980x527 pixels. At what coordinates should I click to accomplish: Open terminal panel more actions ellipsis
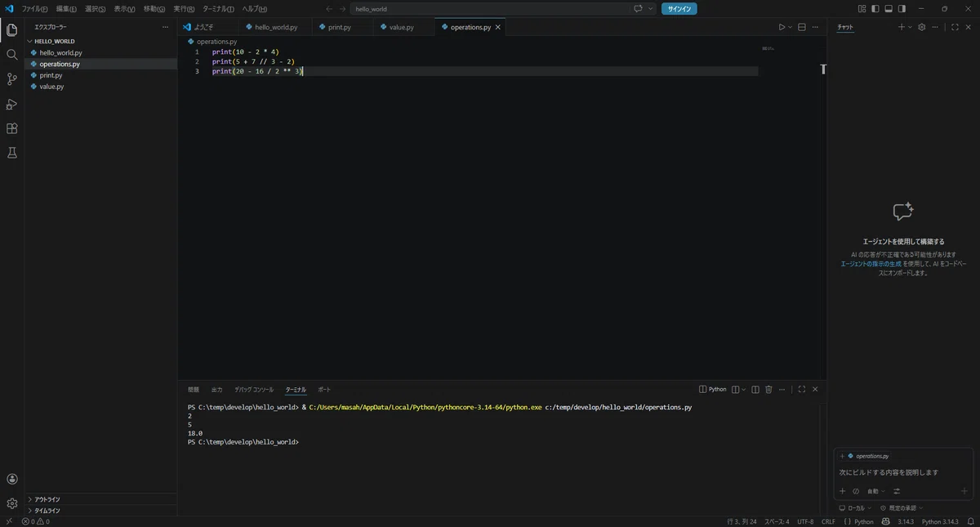782,390
